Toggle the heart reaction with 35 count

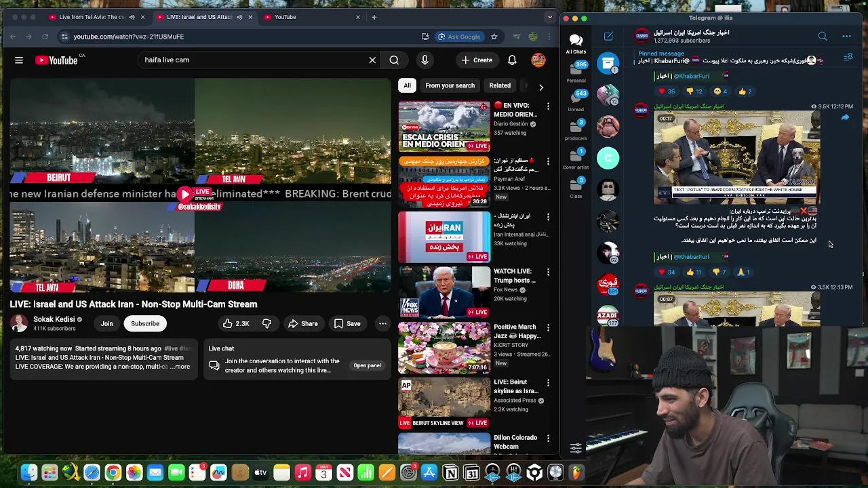tap(667, 91)
